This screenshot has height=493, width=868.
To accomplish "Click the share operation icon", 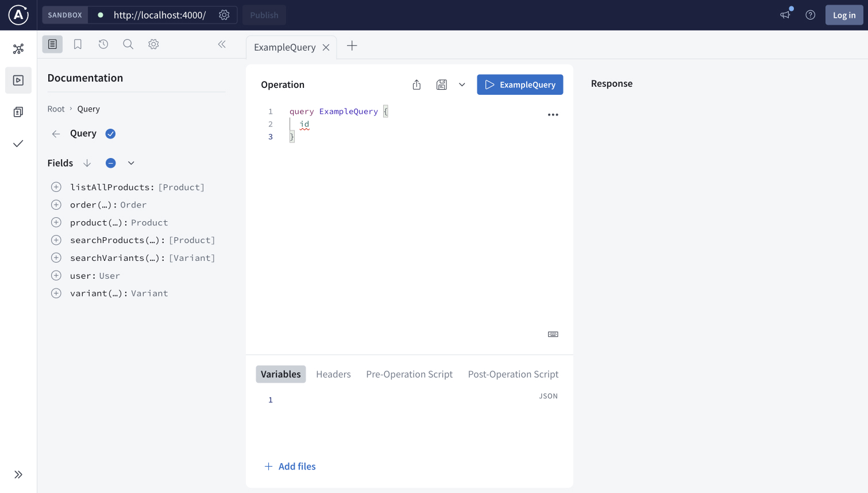I will (416, 84).
